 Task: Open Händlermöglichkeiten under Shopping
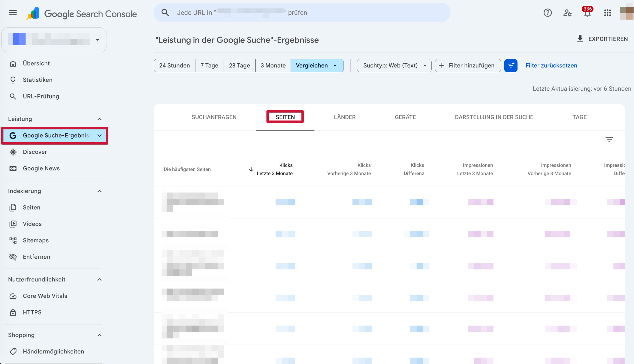[53, 351]
